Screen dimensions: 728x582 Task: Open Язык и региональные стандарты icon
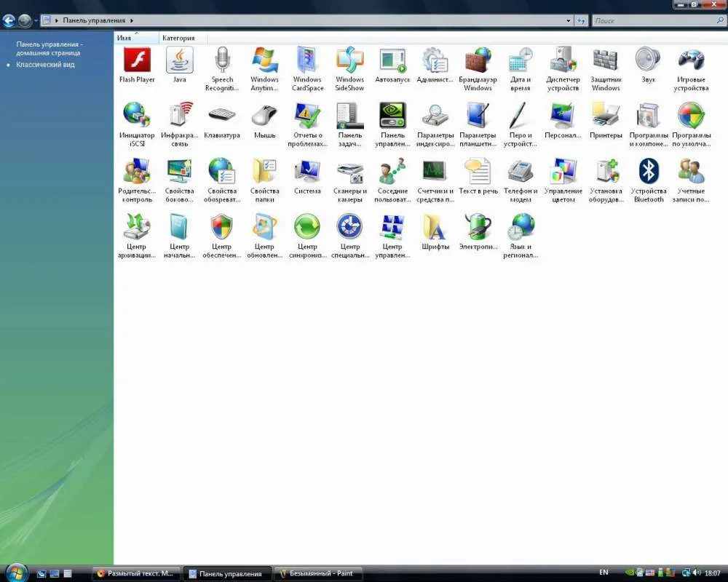[x=521, y=236]
